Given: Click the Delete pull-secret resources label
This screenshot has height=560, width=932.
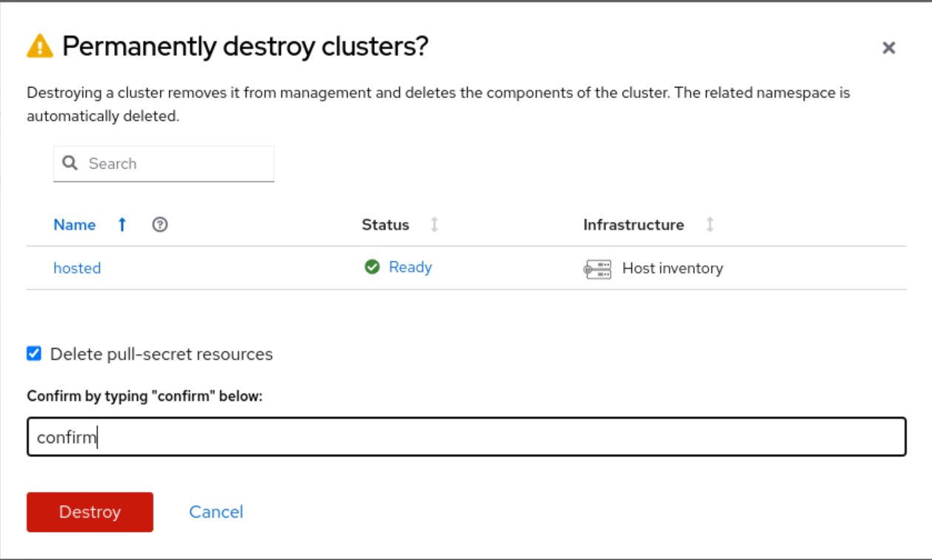Looking at the screenshot, I should (x=162, y=354).
